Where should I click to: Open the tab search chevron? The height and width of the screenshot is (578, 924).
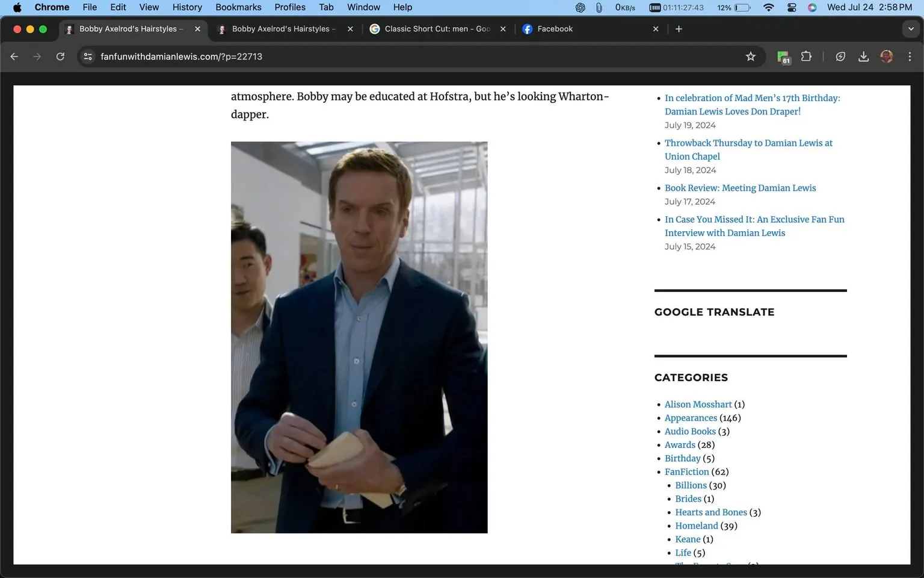(x=910, y=28)
